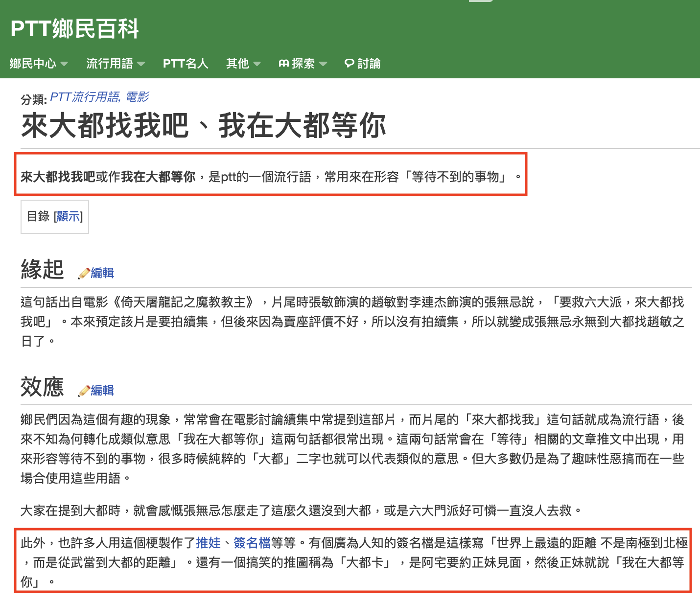The image size is (700, 604).
Task: Expand the 鄉民中心 dropdown menu
Action: [39, 64]
